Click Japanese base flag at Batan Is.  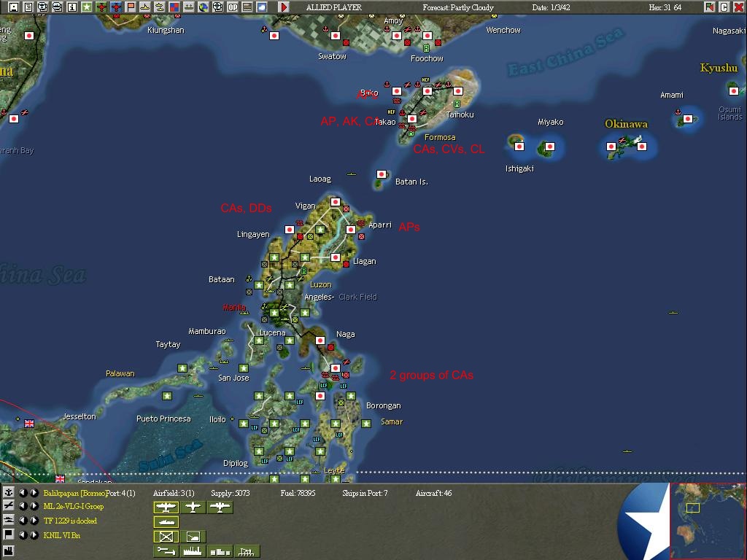click(x=381, y=174)
